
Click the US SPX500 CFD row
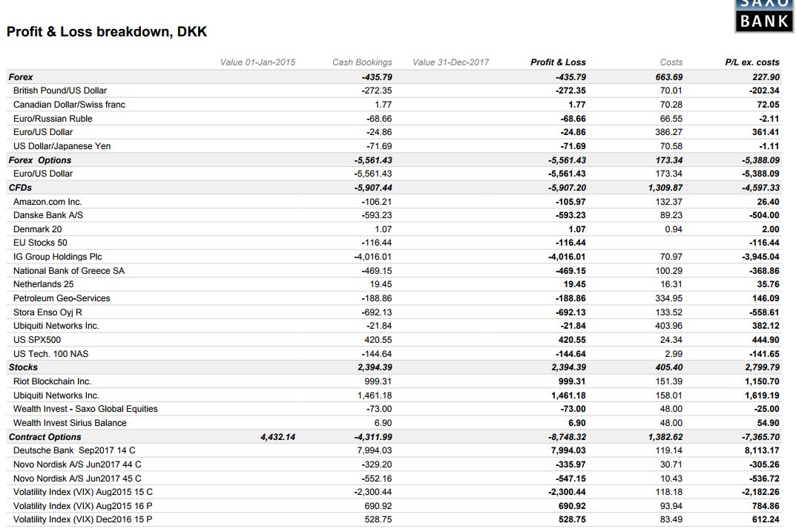pos(37,340)
